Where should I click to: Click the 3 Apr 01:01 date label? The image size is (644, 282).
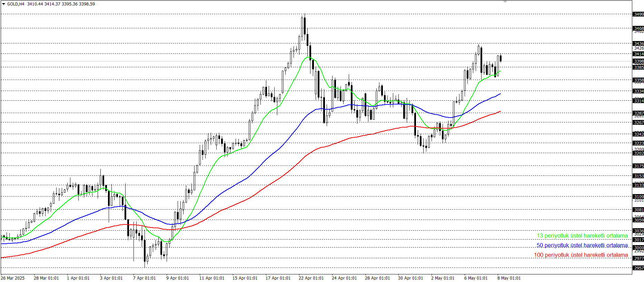pos(111,278)
